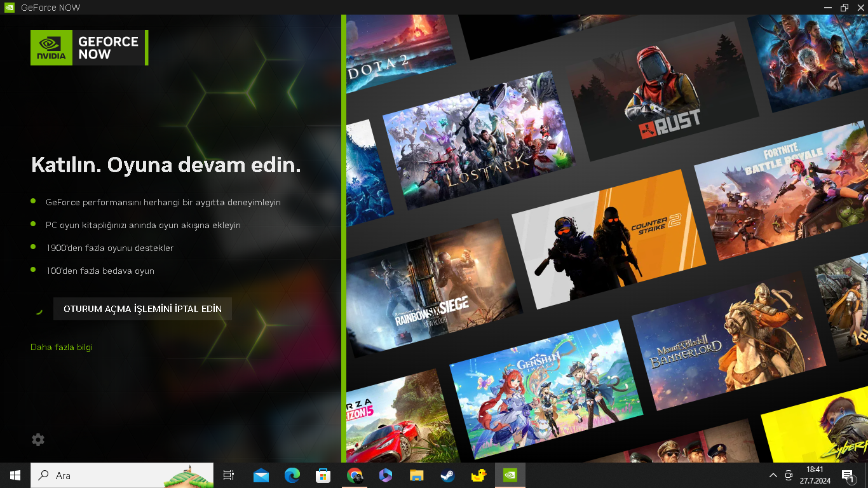Switch to Google Chrome in the taskbar
This screenshot has width=868, height=488.
pyautogui.click(x=355, y=475)
